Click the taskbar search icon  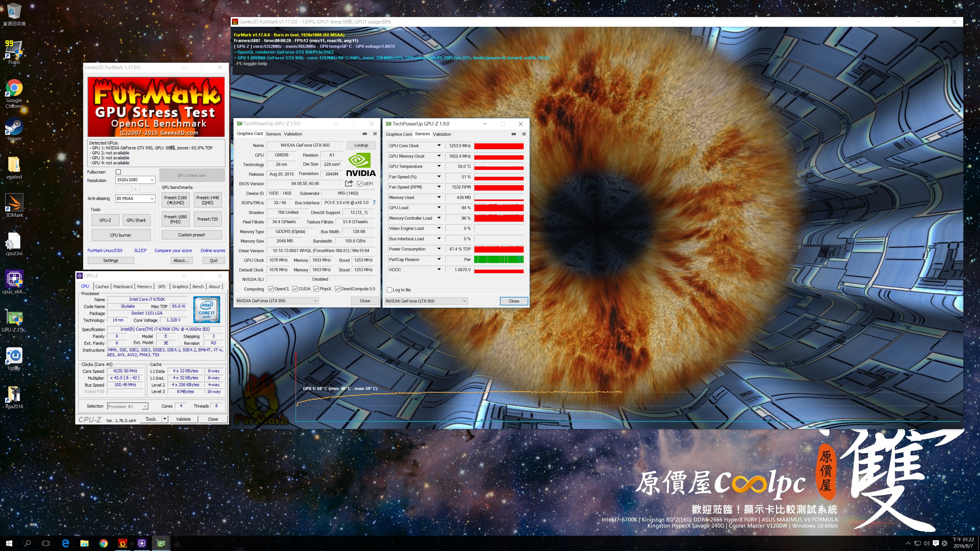(x=27, y=543)
